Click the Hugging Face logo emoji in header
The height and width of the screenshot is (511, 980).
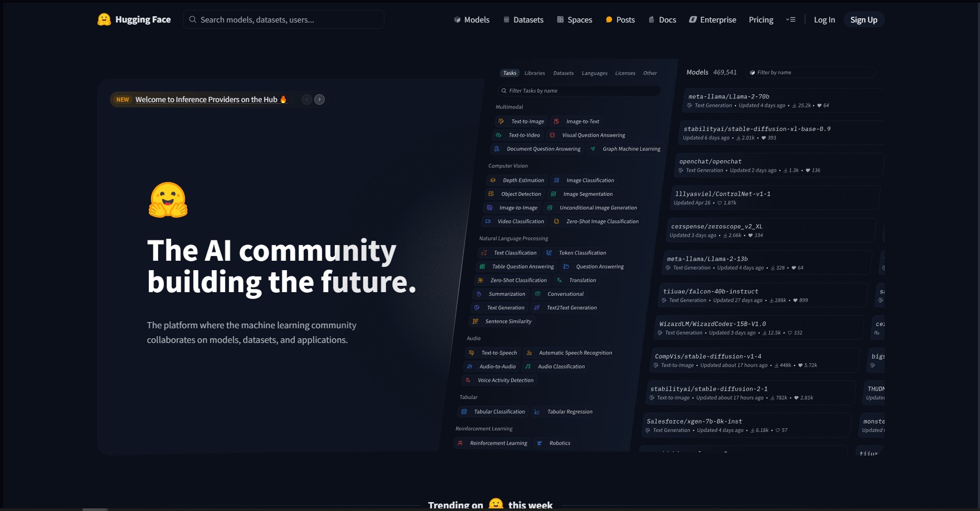[x=104, y=19]
